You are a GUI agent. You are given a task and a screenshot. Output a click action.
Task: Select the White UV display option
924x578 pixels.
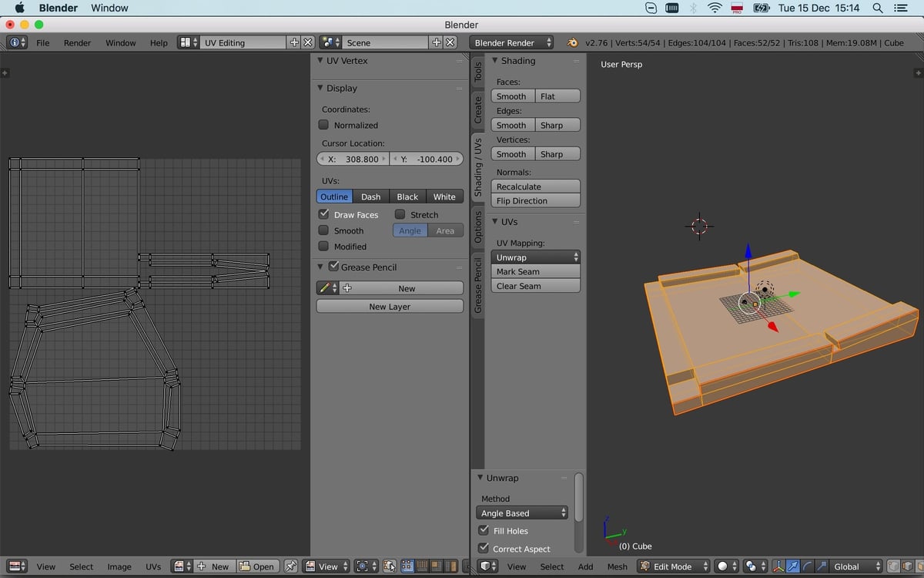coord(444,197)
